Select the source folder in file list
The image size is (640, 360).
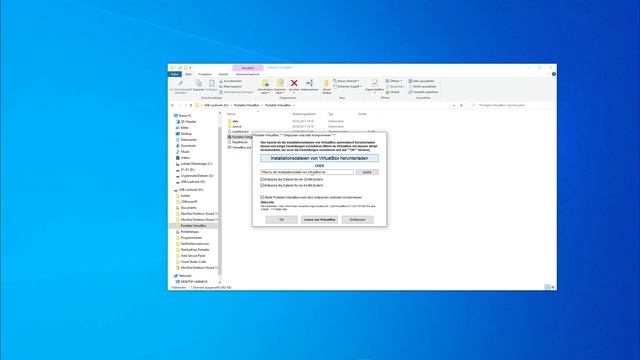[x=236, y=127]
